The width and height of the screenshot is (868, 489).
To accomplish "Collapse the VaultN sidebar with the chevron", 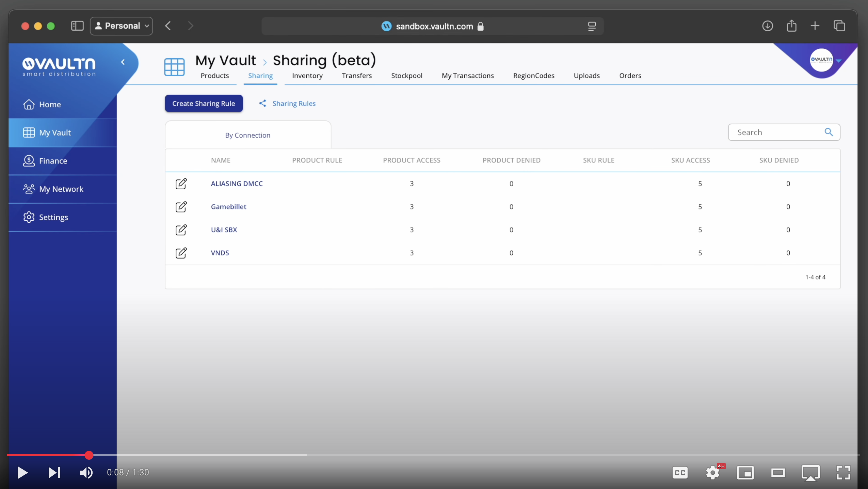I will (x=123, y=62).
